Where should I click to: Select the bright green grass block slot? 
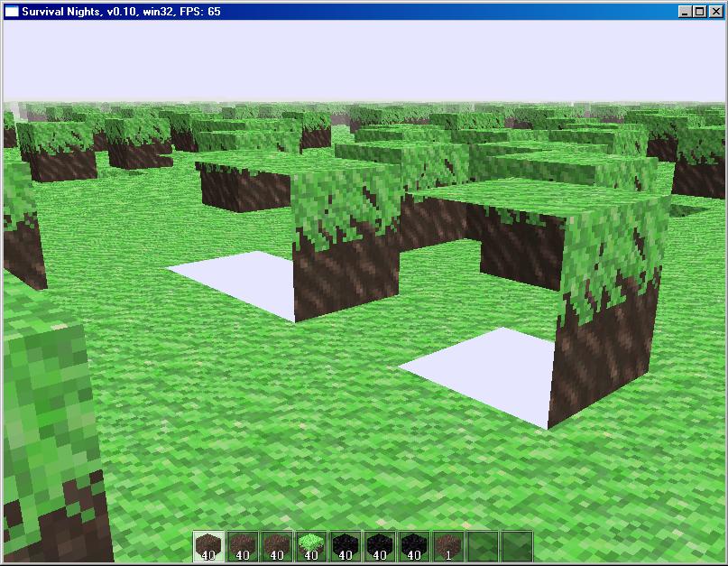click(x=311, y=547)
